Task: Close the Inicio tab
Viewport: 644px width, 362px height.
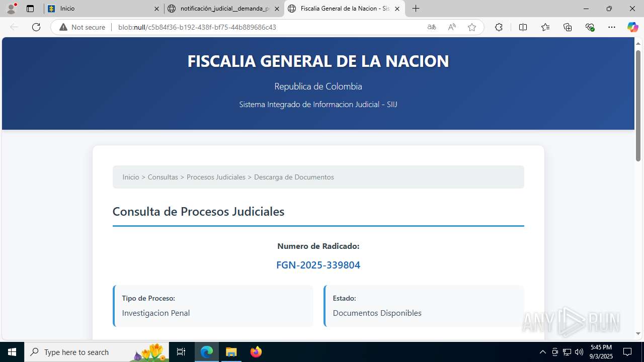Action: click(156, 9)
